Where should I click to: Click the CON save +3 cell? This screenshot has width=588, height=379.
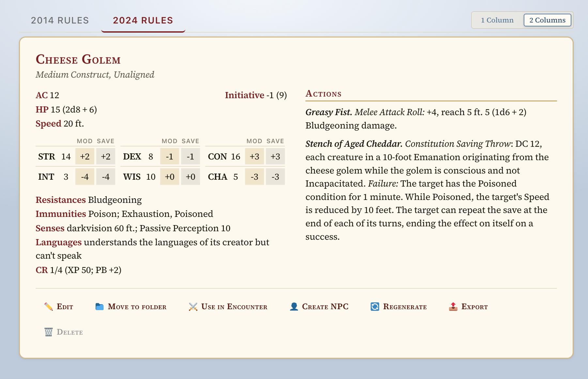tap(275, 157)
